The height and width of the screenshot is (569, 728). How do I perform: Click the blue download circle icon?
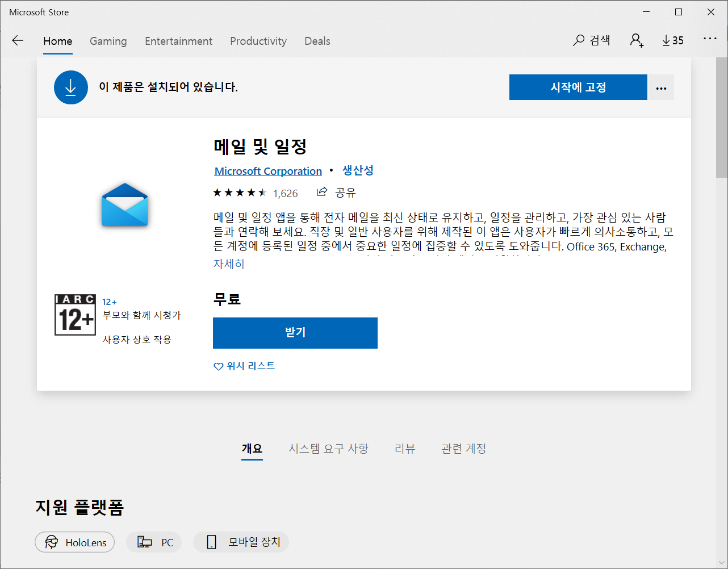coord(71,87)
